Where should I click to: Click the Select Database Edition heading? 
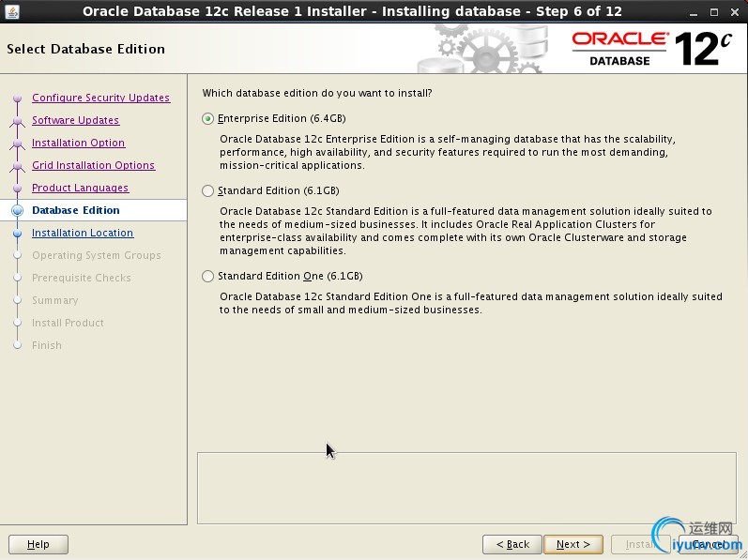point(85,49)
